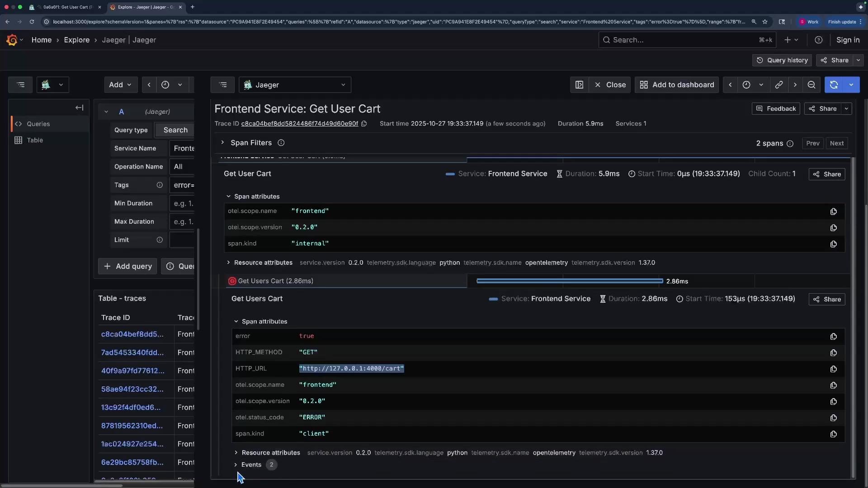Click the zoom out time range icon
The height and width of the screenshot is (488, 868).
[x=811, y=84]
